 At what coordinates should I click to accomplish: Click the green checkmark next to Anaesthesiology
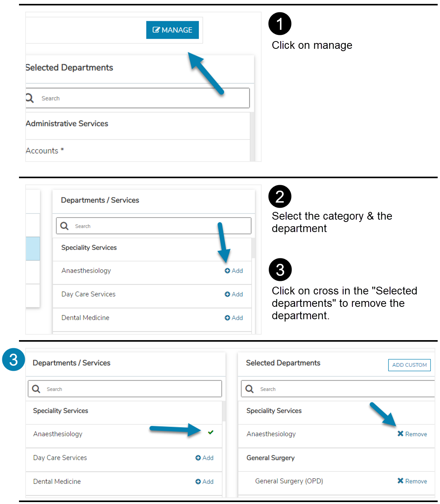pyautogui.click(x=211, y=432)
